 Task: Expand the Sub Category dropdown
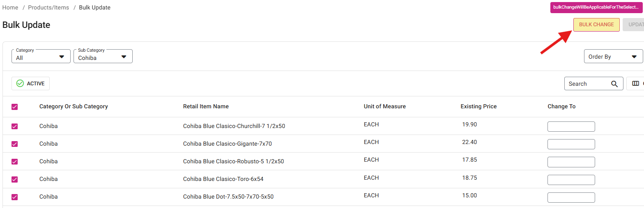pos(103,57)
